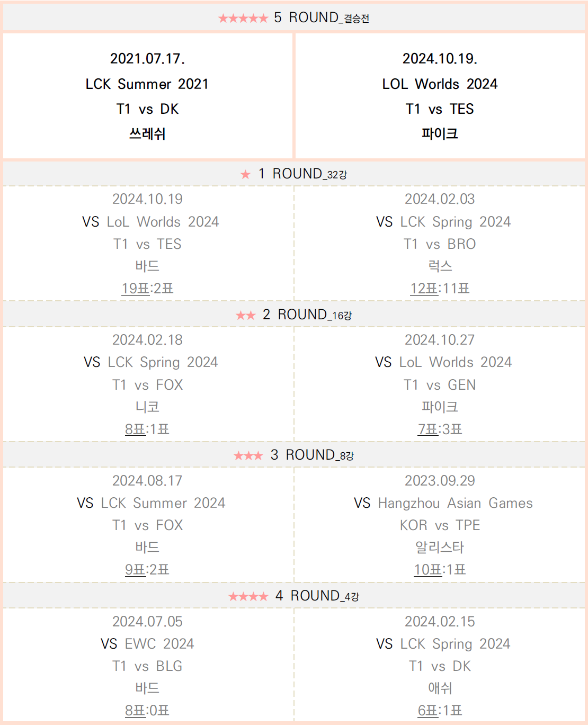Click the 9표 vote link in 8강 round

click(136, 570)
